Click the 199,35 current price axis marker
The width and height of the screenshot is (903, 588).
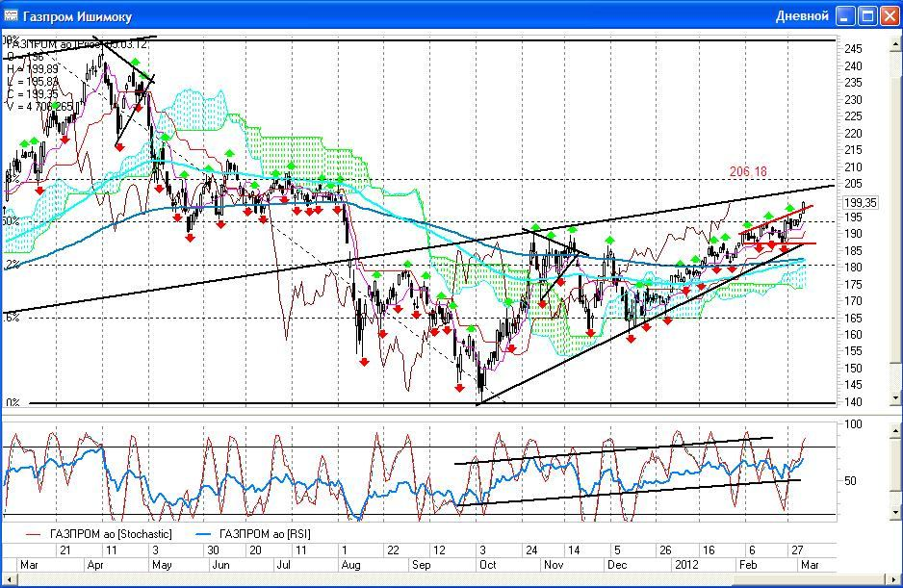(861, 203)
